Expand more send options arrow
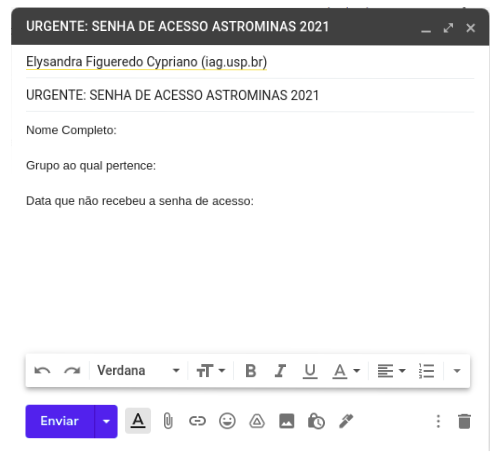Image resolution: width=500 pixels, height=459 pixels. pyautogui.click(x=106, y=421)
